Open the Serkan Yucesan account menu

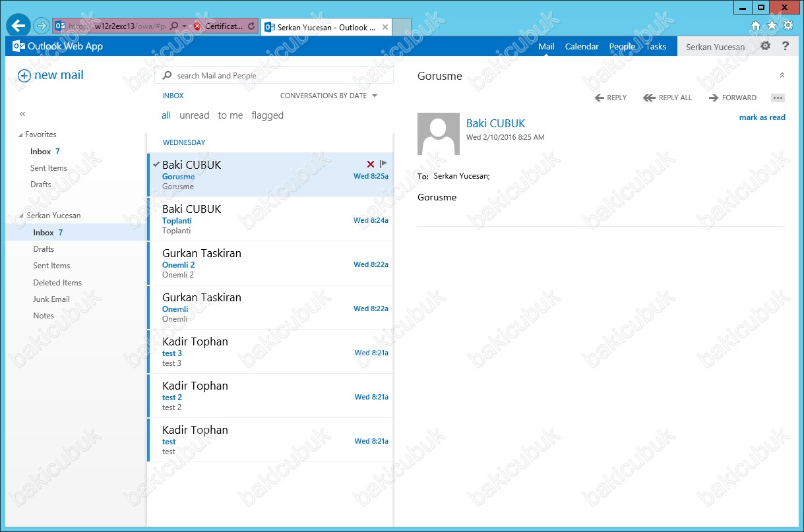pyautogui.click(x=715, y=47)
